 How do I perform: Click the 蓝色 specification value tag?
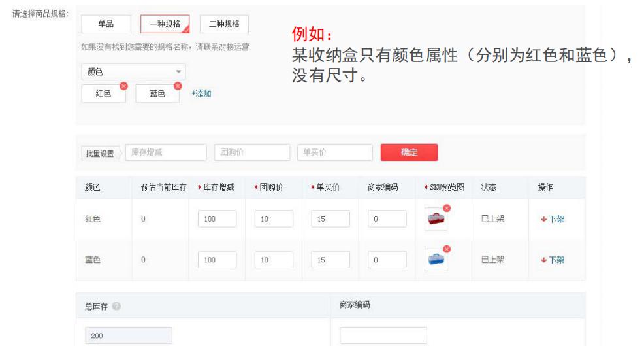(x=157, y=94)
